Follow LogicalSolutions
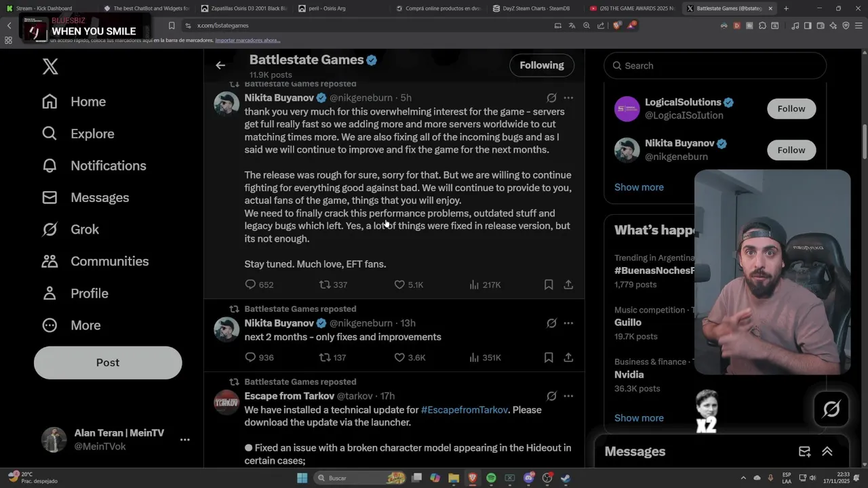This screenshot has width=868, height=488. (x=791, y=108)
